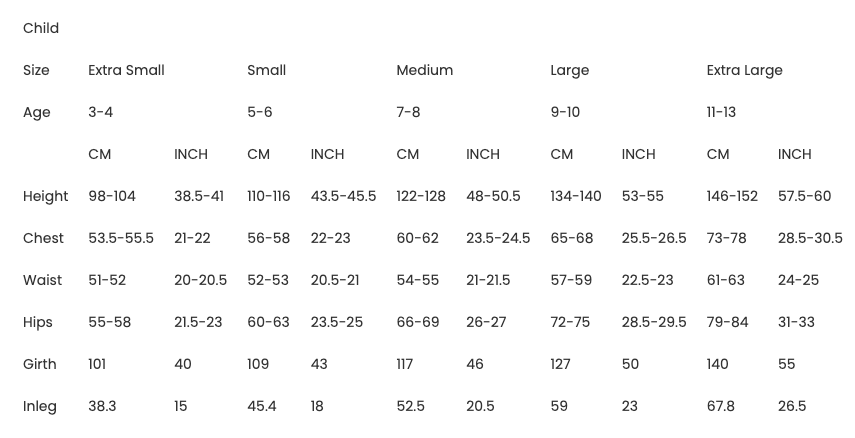This screenshot has width=855, height=438.
Task: Click the Large size header
Action: click(x=569, y=70)
